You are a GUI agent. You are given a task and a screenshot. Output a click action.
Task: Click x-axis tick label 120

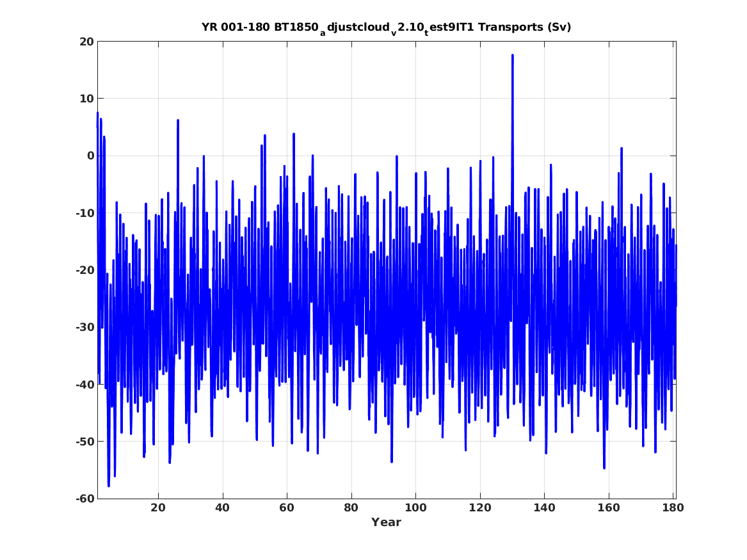coord(479,508)
